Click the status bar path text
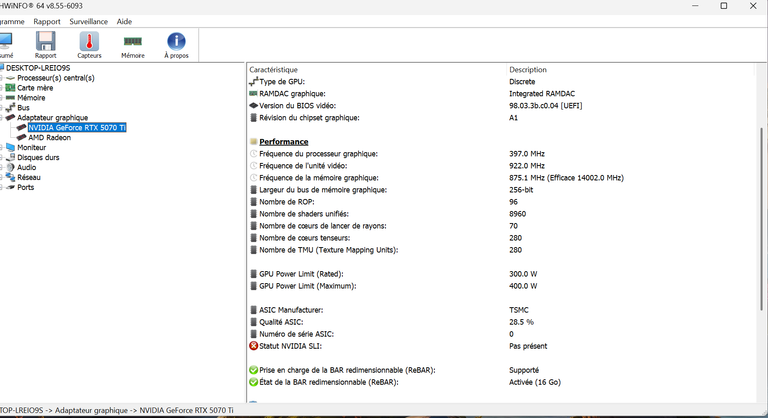This screenshot has height=418, width=768. click(117, 410)
